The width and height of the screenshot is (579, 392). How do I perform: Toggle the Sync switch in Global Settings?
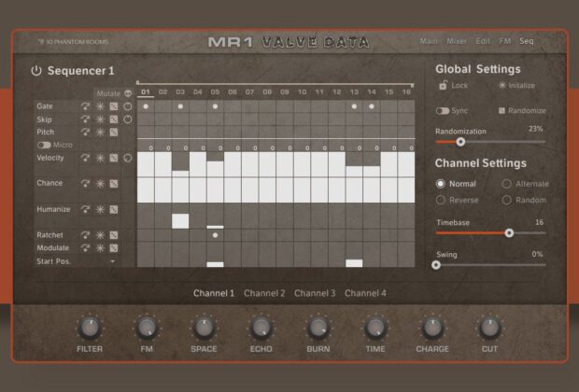(443, 111)
